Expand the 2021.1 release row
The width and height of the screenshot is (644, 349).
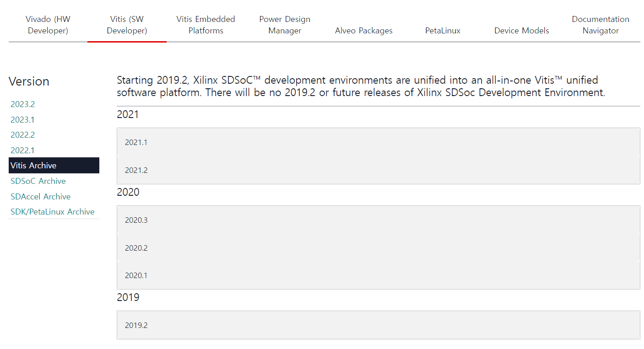tap(379, 142)
